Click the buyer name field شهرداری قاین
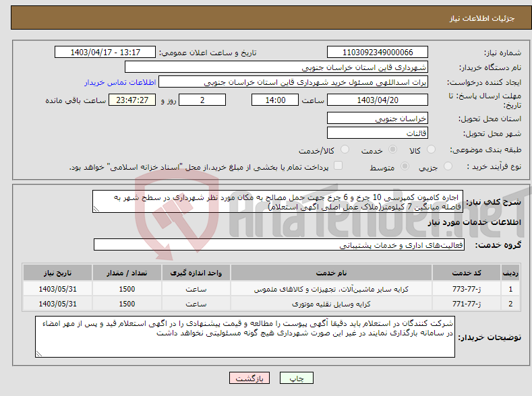532x396 pixels. coord(276,67)
